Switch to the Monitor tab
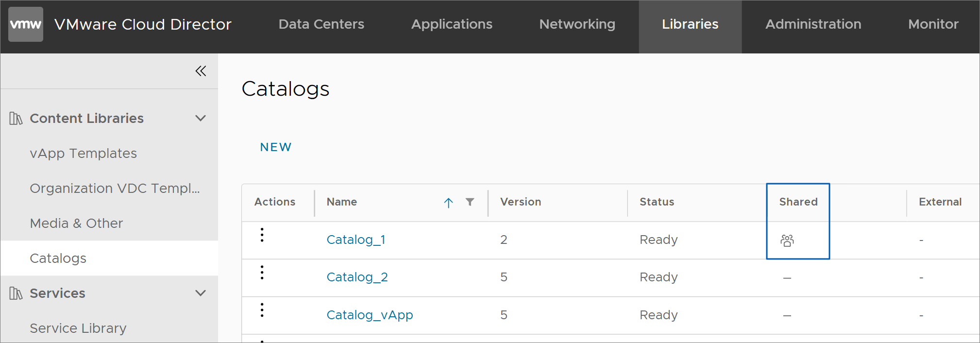980x343 pixels. click(933, 24)
